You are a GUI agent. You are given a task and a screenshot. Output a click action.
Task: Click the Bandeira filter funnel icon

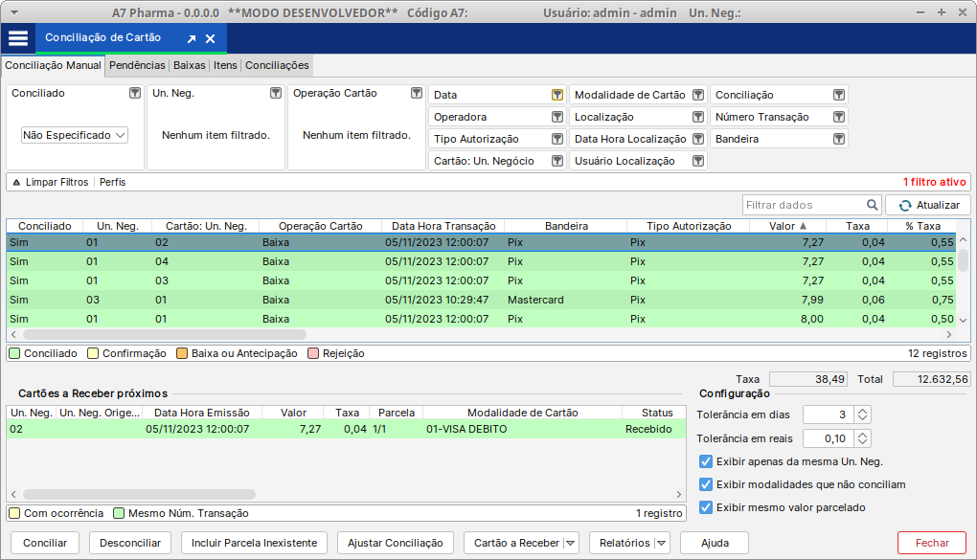coord(839,139)
